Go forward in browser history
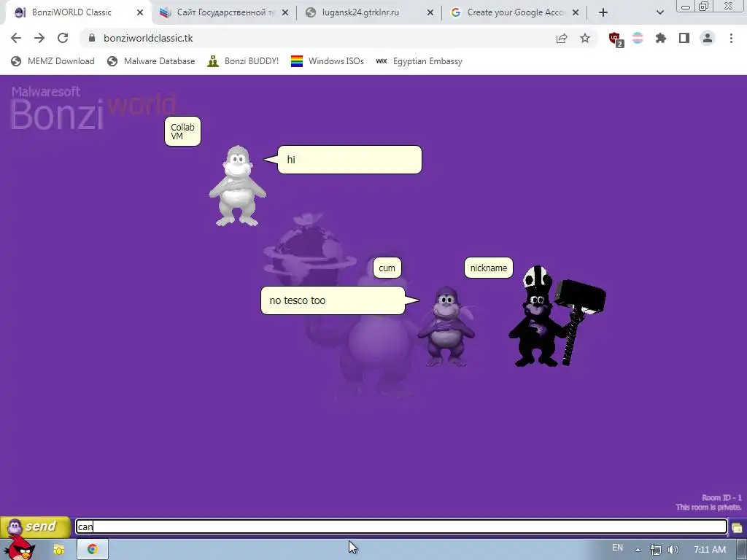The image size is (747, 560). (39, 38)
